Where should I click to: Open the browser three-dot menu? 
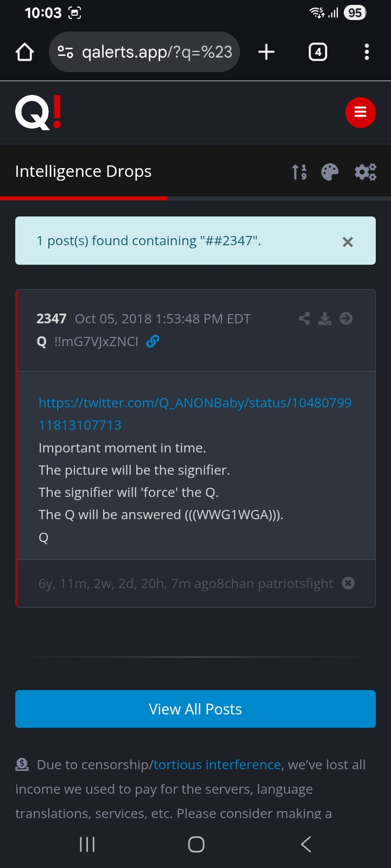(367, 52)
